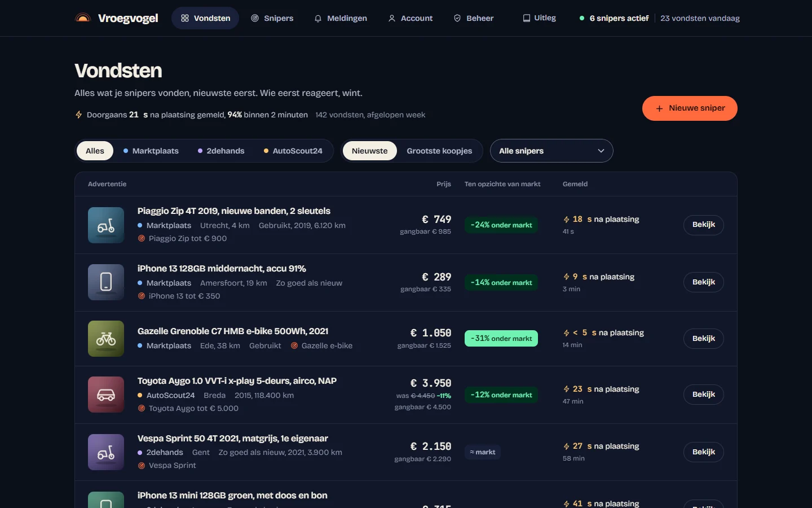
Task: Filter listings by AutoScout24
Action: click(x=293, y=151)
